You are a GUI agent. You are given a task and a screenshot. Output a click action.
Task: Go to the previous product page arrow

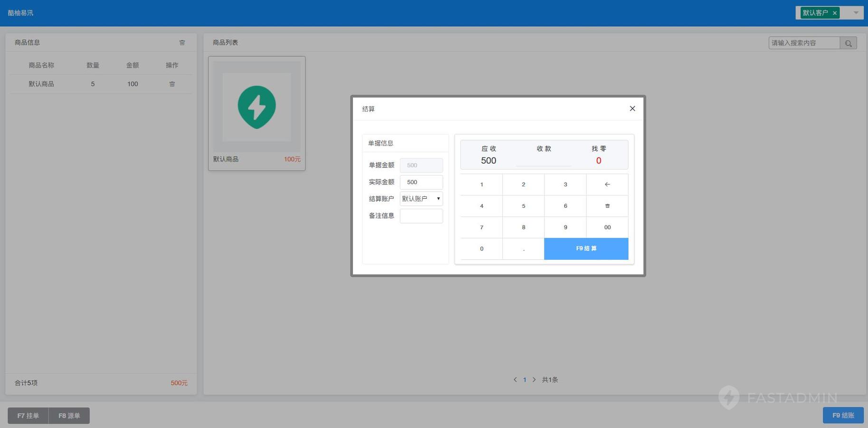pyautogui.click(x=515, y=379)
